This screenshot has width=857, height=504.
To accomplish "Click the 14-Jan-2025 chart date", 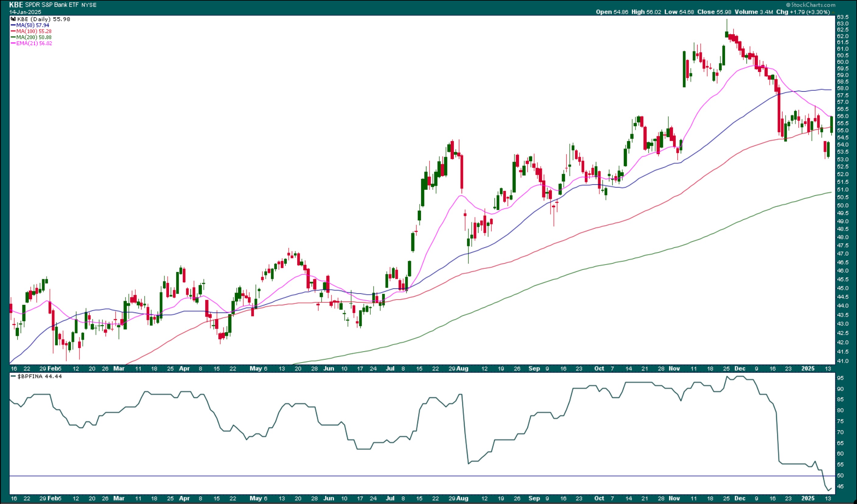I will click(x=25, y=12).
